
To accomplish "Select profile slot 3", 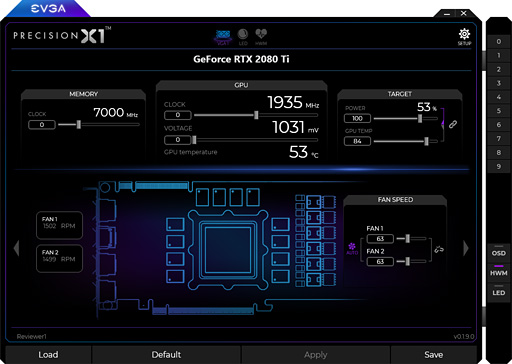I will click(499, 83).
